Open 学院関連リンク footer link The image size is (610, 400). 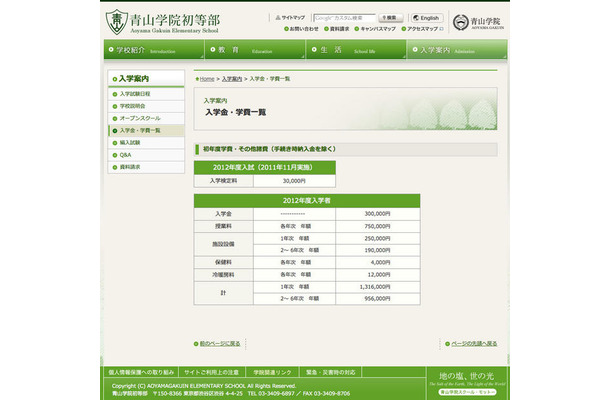click(272, 372)
